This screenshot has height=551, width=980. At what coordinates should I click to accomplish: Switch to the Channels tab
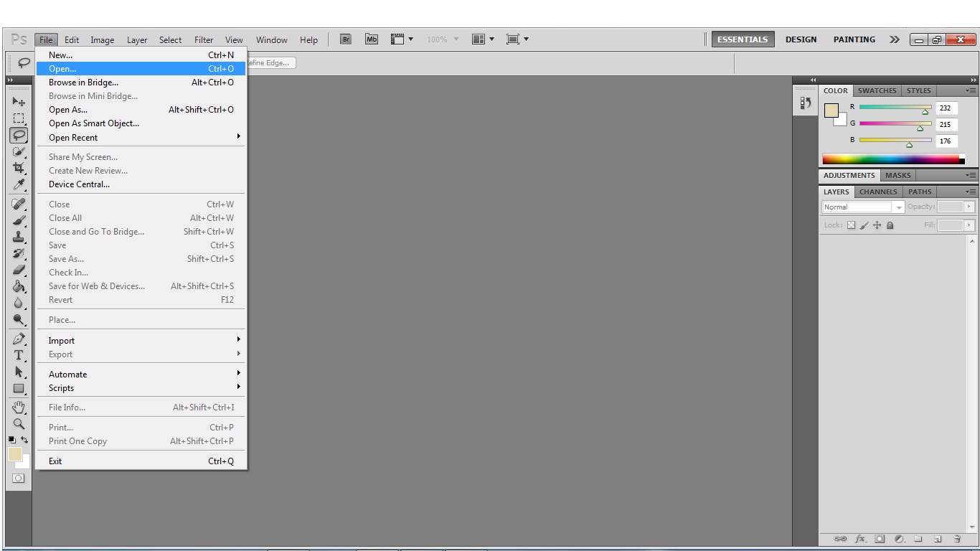pyautogui.click(x=878, y=192)
